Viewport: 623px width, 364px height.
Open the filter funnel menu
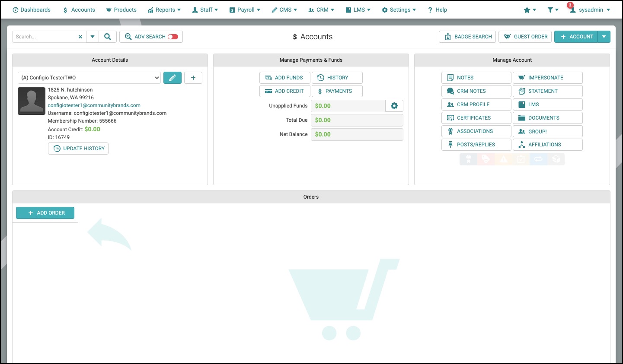click(x=553, y=10)
